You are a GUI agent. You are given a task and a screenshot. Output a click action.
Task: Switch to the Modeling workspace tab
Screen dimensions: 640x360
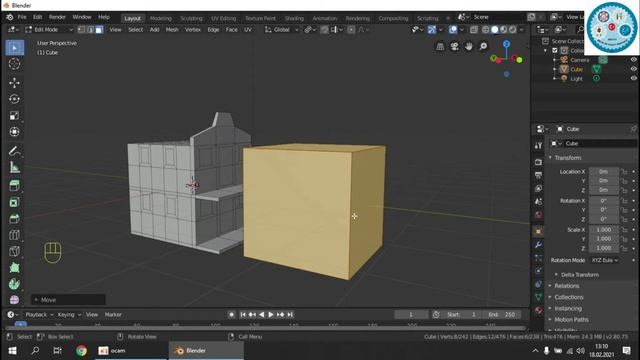160,18
